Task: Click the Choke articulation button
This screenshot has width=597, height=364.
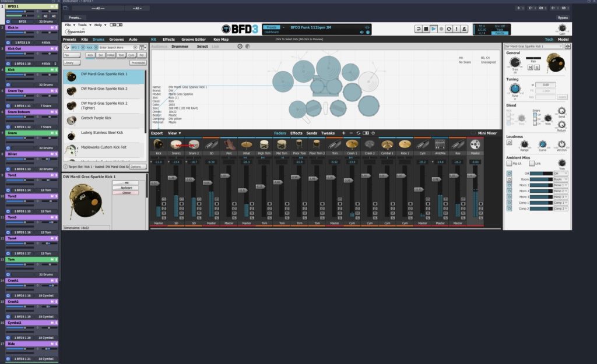Action: (x=127, y=193)
